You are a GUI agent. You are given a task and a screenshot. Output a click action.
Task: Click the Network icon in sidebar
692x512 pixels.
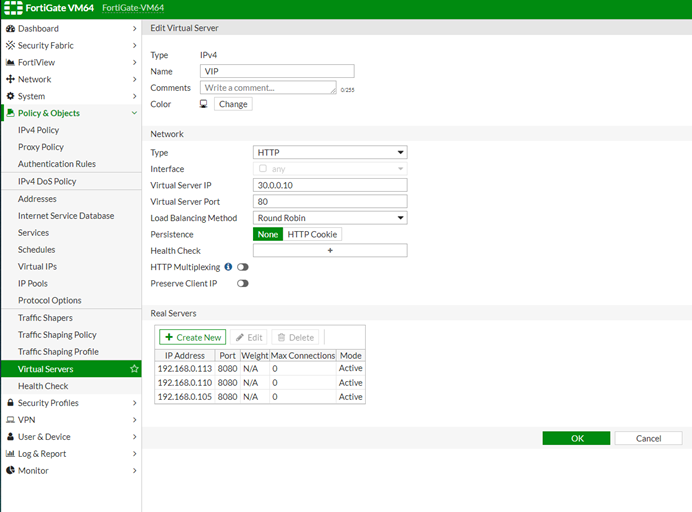coord(10,80)
